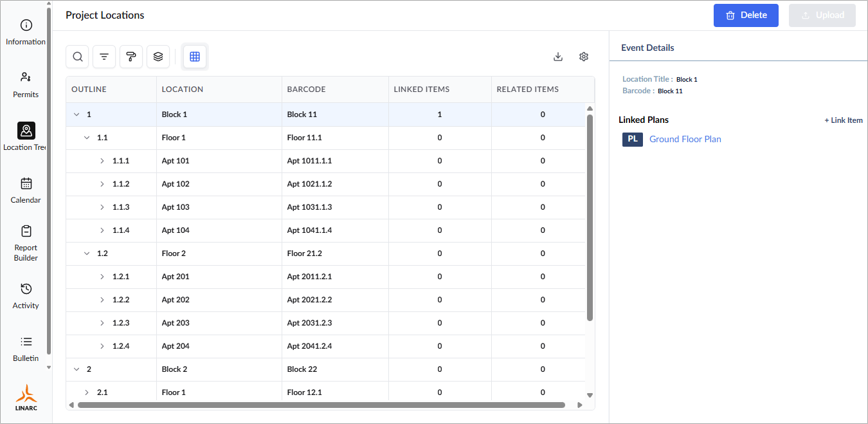Image resolution: width=868 pixels, height=424 pixels.
Task: Open Activity in the sidebar
Action: tap(26, 295)
